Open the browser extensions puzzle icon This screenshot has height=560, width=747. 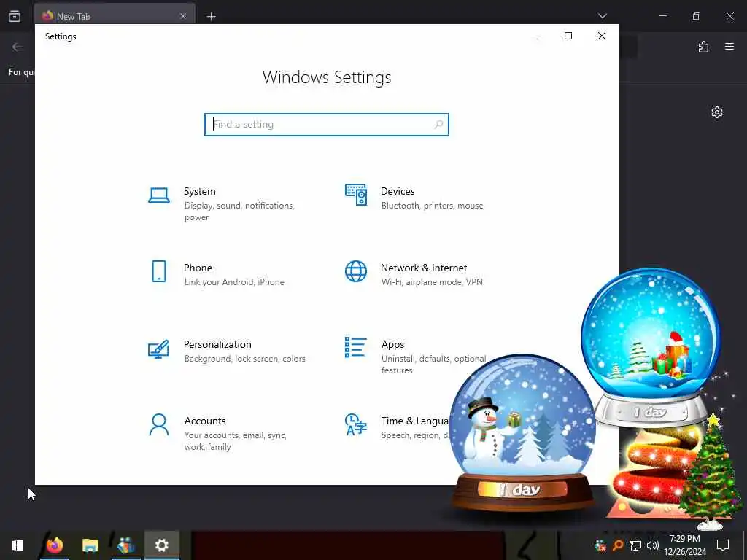703,47
